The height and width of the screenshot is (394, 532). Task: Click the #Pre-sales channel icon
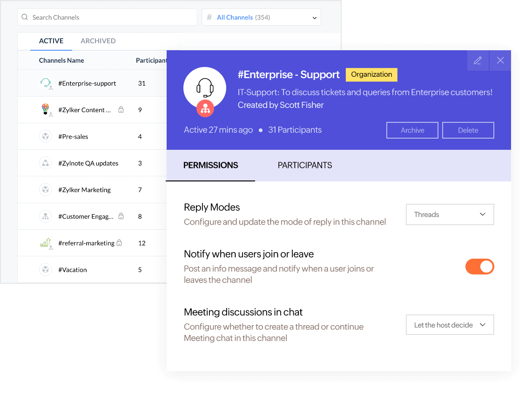tap(45, 137)
